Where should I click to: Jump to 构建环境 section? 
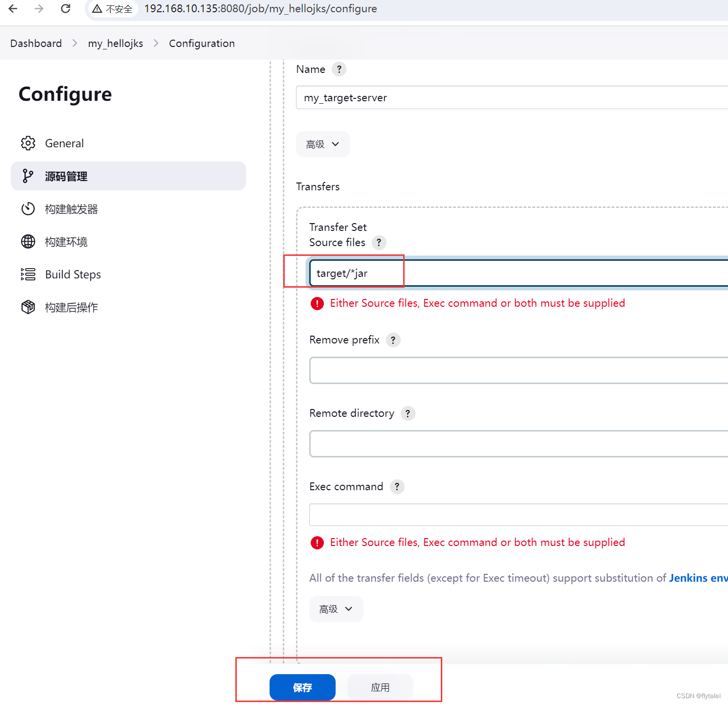coord(128,242)
